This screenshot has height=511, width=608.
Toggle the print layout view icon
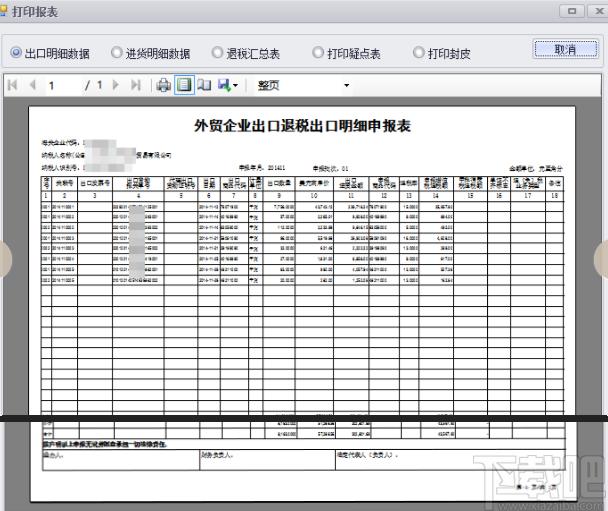(184, 85)
